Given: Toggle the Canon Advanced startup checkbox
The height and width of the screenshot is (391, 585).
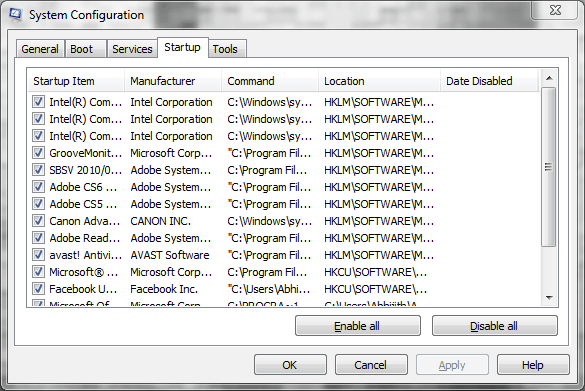Looking at the screenshot, I should click(38, 220).
